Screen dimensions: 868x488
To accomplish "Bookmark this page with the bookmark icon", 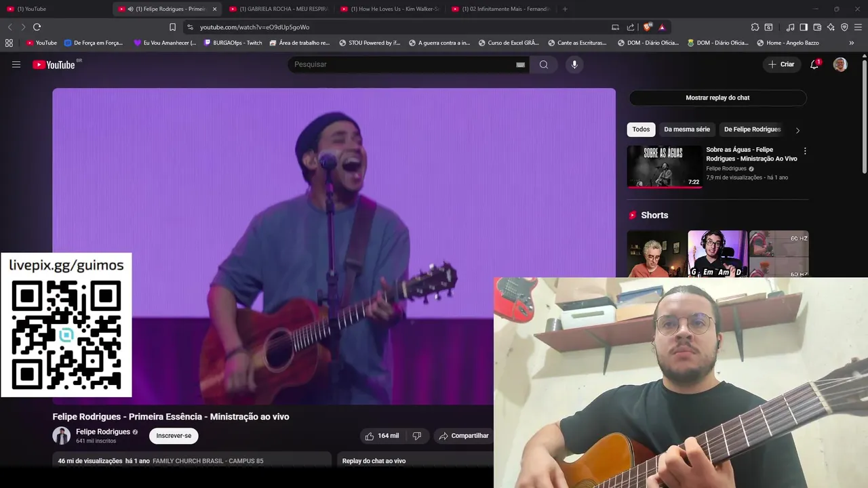I will point(172,27).
